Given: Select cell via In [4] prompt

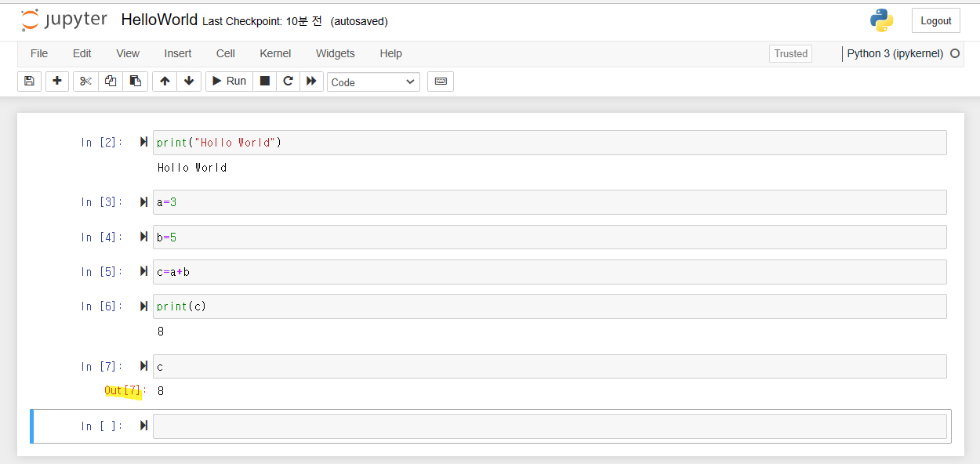Looking at the screenshot, I should 102,237.
